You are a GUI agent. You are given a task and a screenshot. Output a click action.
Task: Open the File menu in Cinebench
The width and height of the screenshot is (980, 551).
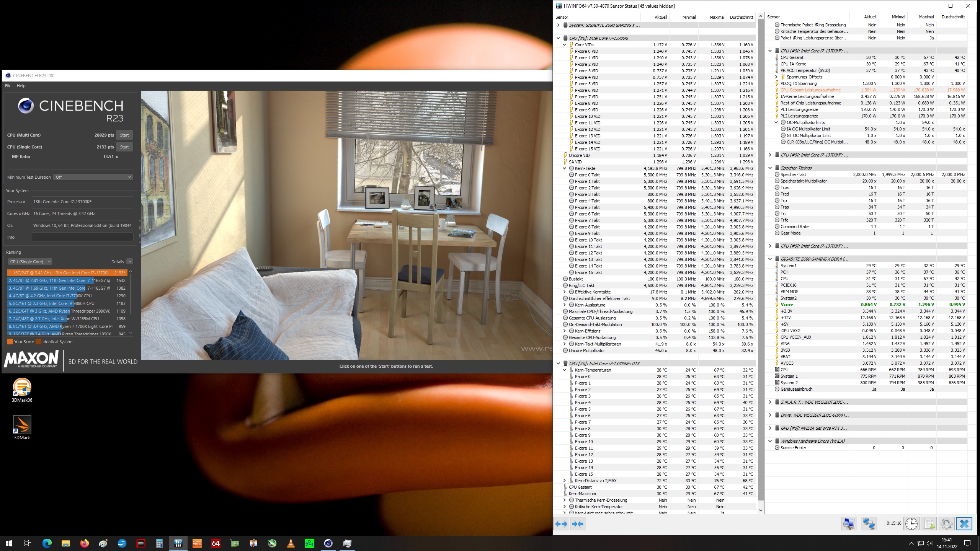[8, 86]
